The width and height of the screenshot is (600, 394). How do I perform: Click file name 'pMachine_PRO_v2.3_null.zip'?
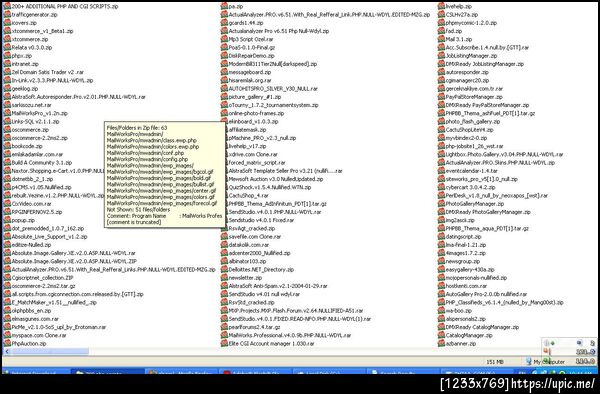262,138
